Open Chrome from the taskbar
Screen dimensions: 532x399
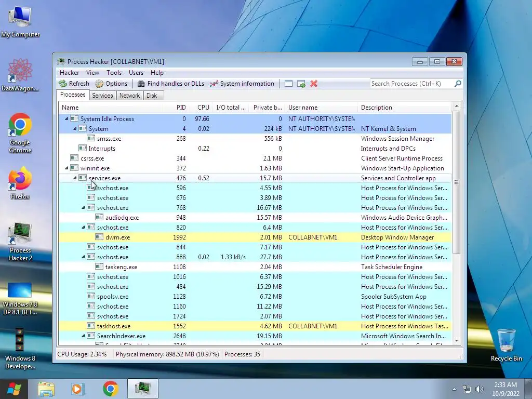pos(110,389)
